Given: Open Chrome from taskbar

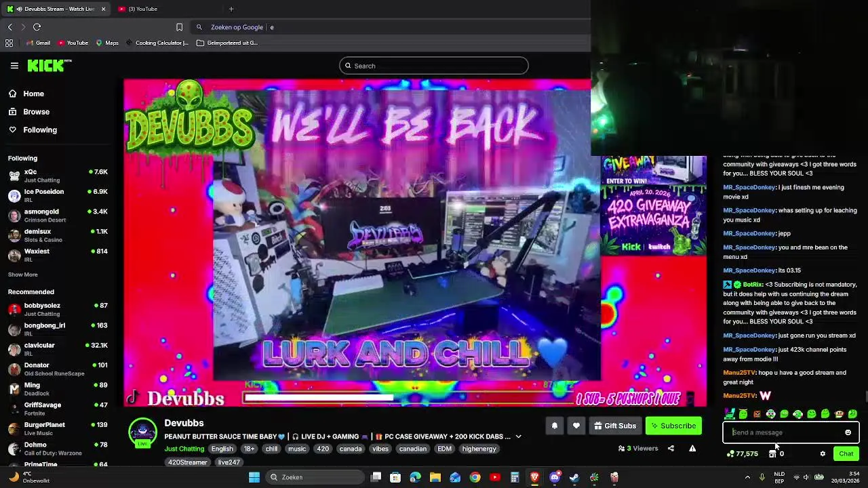Looking at the screenshot, I should click(x=475, y=477).
